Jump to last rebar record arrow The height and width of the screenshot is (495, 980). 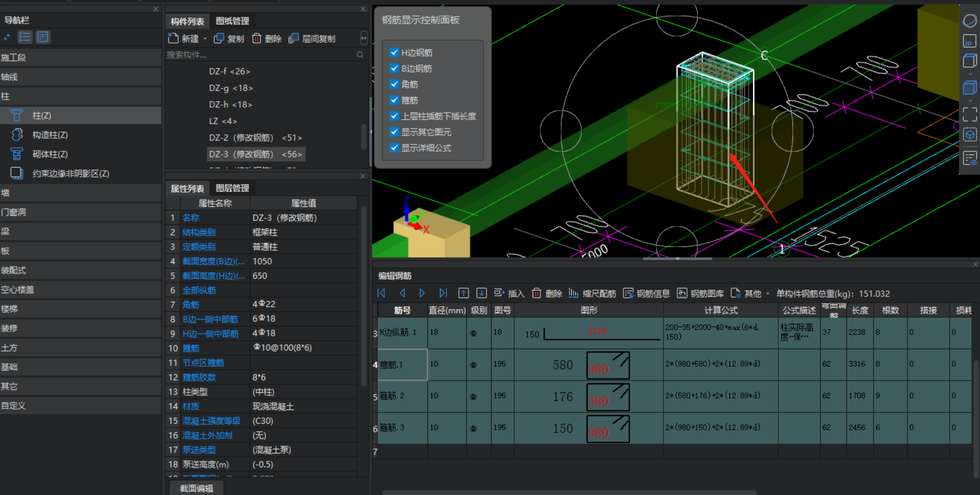point(443,293)
